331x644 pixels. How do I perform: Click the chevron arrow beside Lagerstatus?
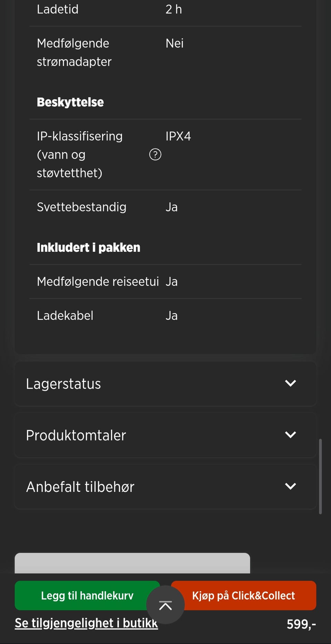tap(290, 383)
